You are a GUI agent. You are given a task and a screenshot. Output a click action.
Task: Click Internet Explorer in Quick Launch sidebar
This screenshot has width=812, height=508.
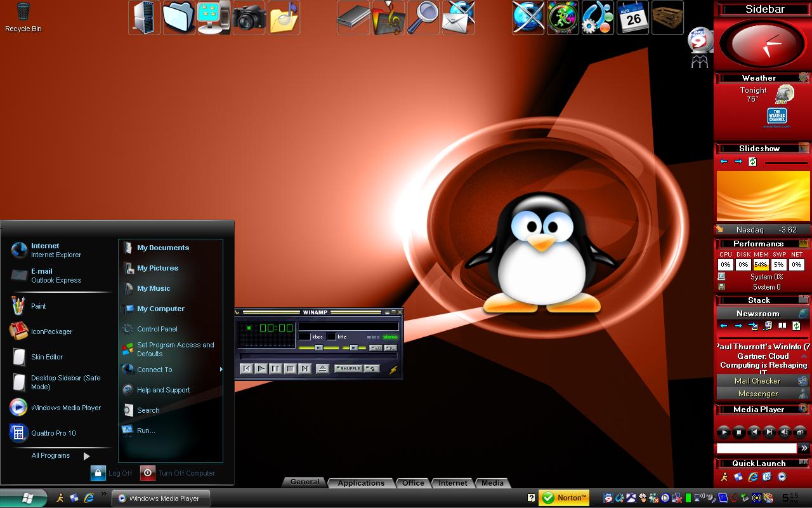tap(753, 477)
